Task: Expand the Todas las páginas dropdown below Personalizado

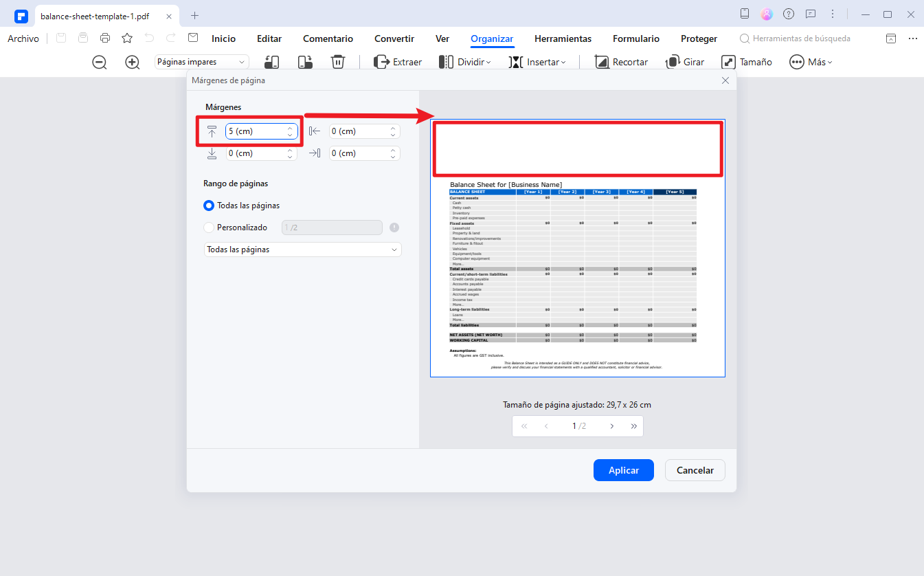Action: 302,249
